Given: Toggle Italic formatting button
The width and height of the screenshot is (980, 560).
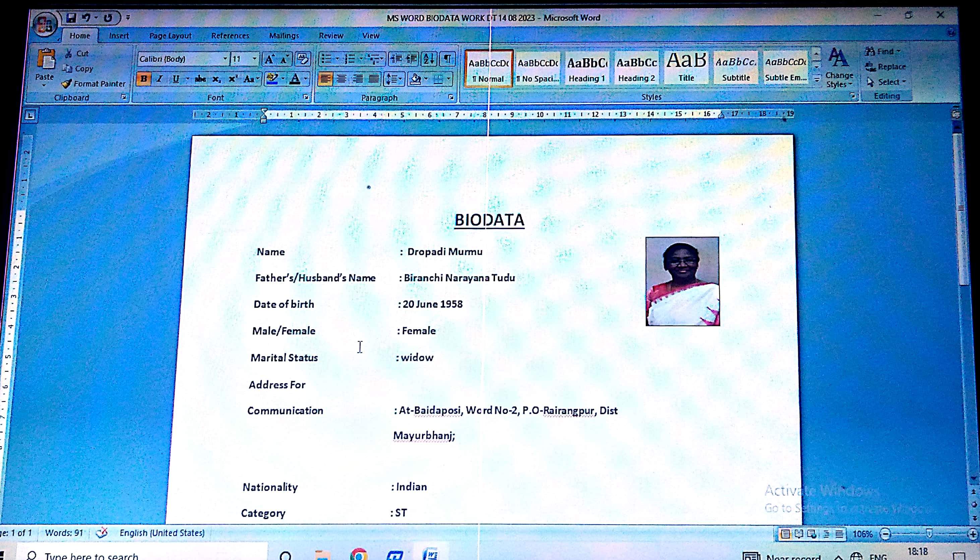Looking at the screenshot, I should [x=159, y=79].
